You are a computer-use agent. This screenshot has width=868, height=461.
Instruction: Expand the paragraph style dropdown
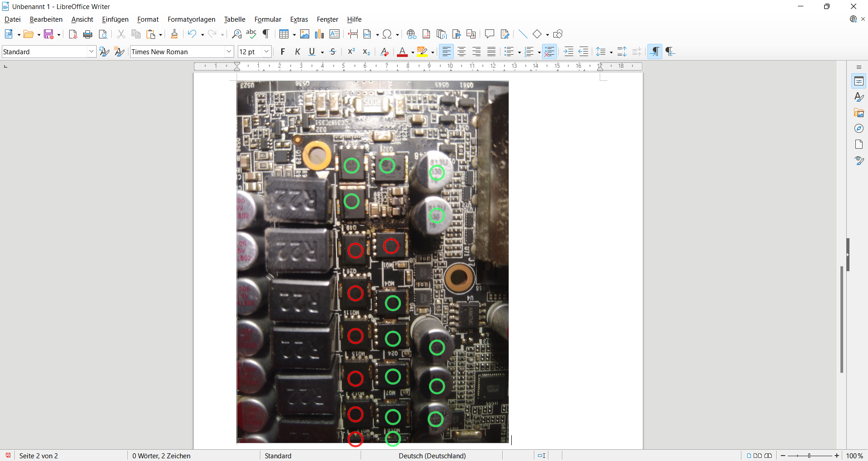point(91,52)
